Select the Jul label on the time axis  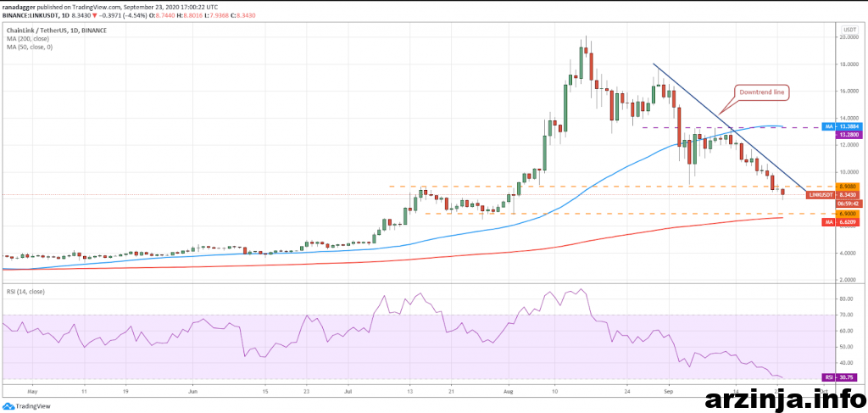pos(348,393)
